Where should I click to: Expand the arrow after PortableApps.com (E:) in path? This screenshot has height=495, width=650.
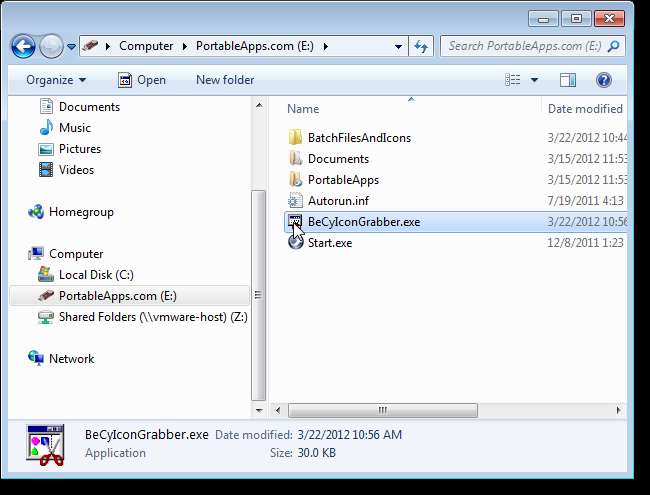click(326, 46)
